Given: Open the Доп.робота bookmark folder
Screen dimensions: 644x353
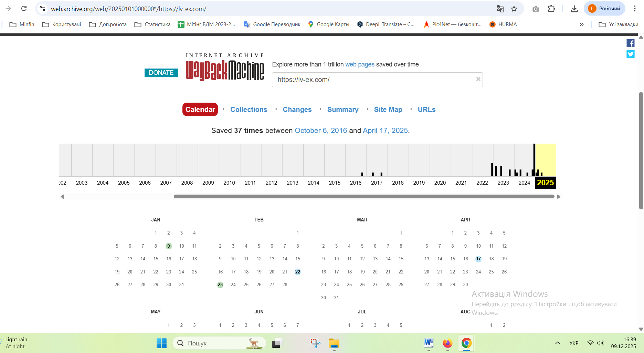Looking at the screenshot, I should point(108,24).
